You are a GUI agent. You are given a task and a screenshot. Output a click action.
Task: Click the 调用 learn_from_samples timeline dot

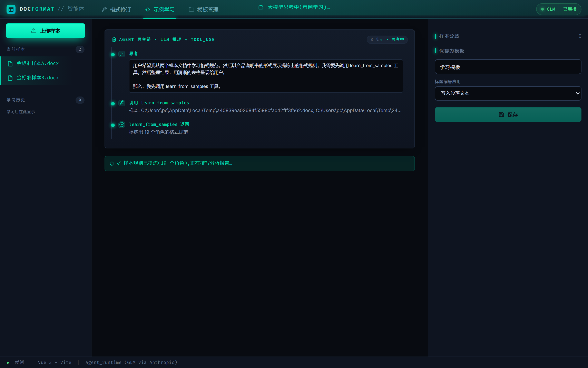click(x=113, y=104)
